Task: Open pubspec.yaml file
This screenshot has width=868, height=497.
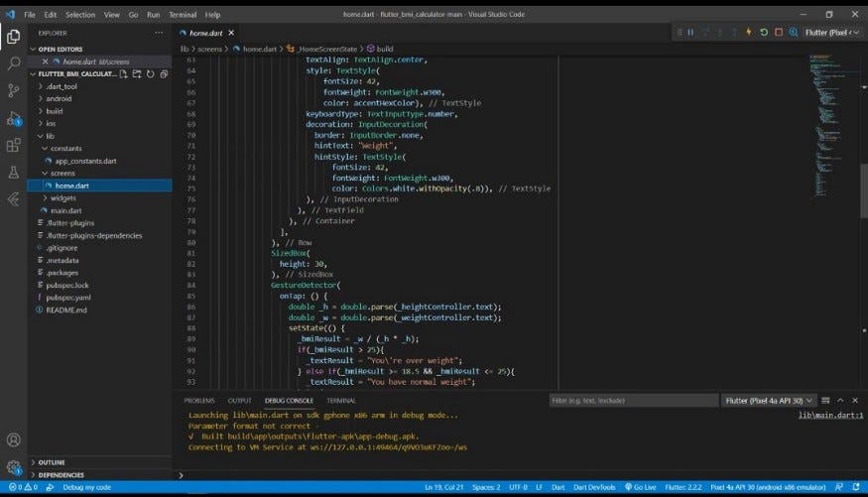Action: 68,298
